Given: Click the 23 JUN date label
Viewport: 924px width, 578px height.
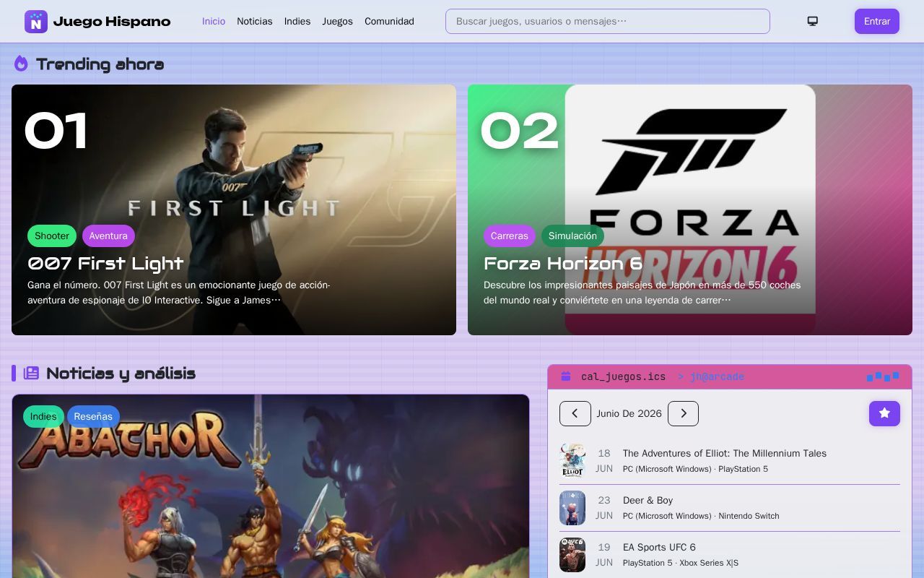Looking at the screenshot, I should click(x=604, y=508).
